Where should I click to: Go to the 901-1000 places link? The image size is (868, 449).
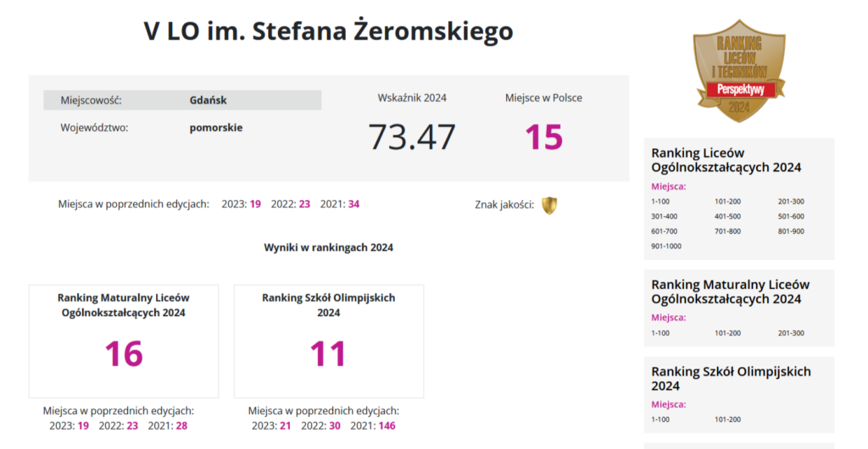(665, 246)
